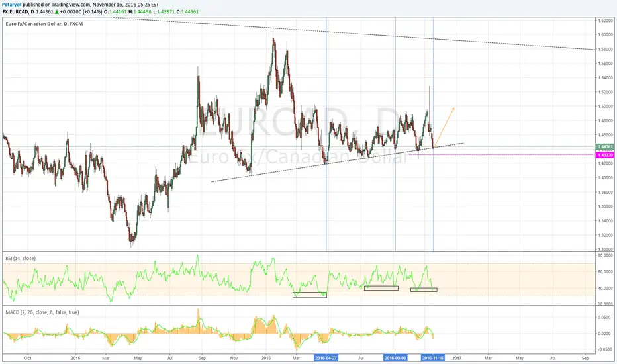Click the 2017 label on time axis
Screen dimensions: 617x364
coord(457,358)
